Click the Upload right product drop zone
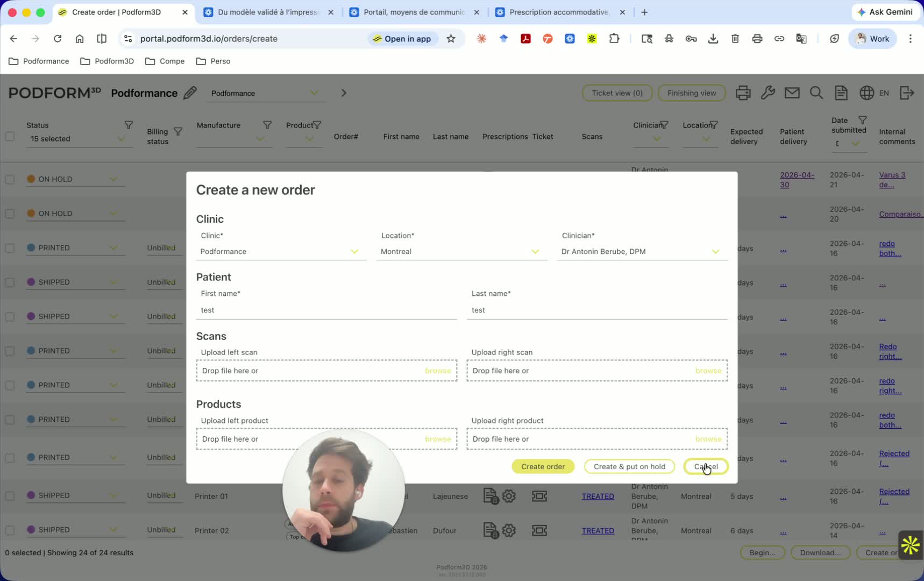The width and height of the screenshot is (924, 581). [597, 439]
